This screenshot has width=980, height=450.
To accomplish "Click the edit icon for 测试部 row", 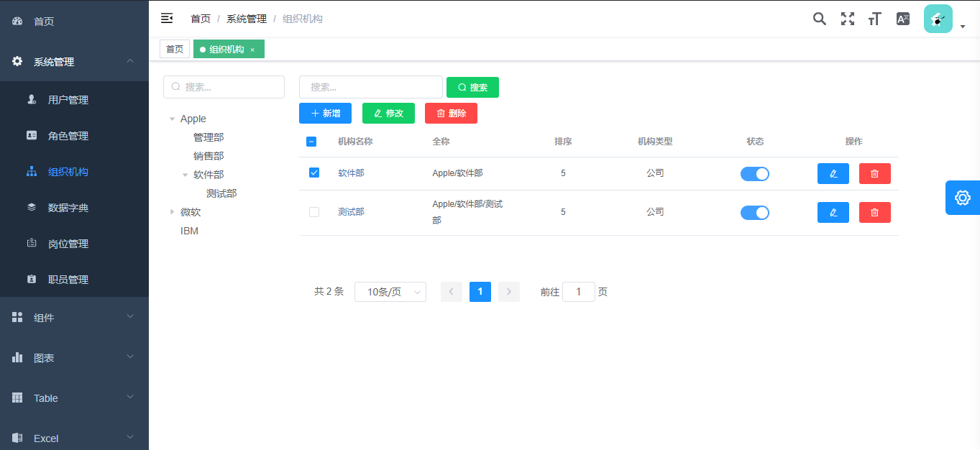I will pyautogui.click(x=833, y=212).
